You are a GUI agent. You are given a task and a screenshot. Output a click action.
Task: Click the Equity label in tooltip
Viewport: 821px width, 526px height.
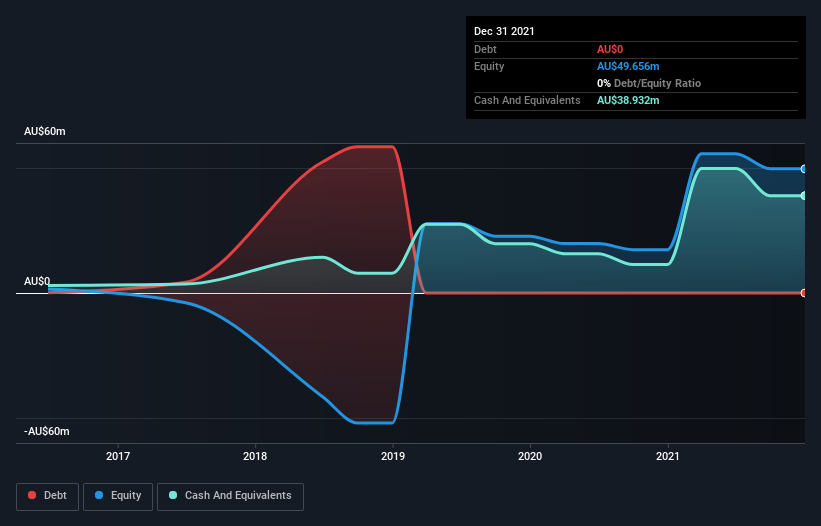click(489, 66)
